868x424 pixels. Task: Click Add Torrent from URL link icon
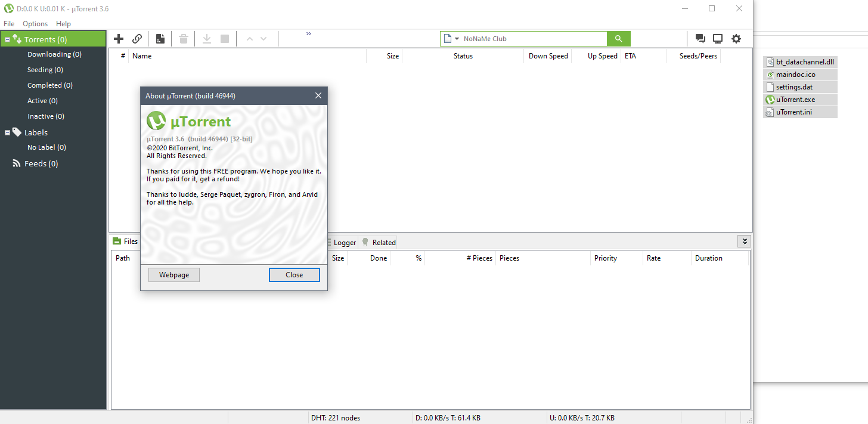pos(137,39)
